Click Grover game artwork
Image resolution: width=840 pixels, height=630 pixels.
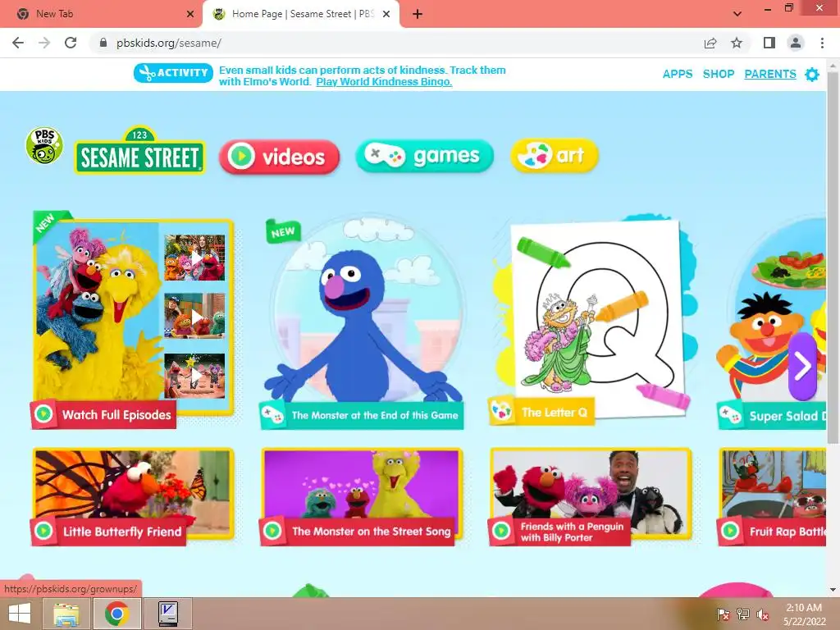click(364, 311)
